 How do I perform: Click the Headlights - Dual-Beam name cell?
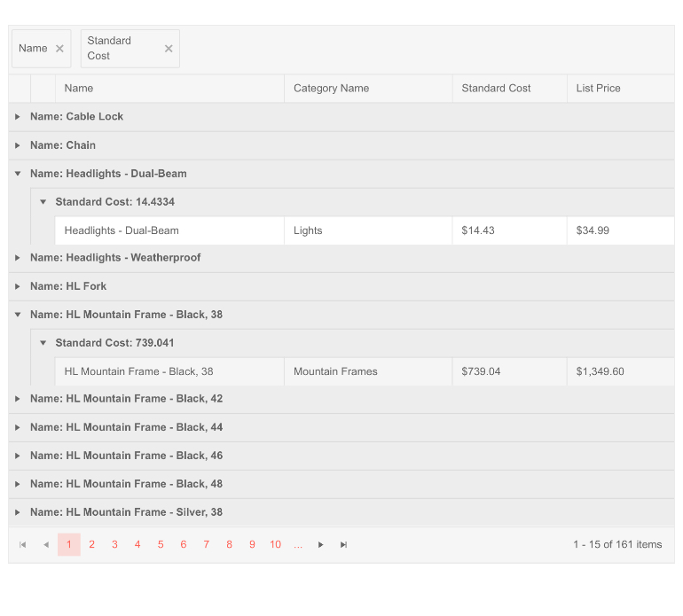click(x=170, y=230)
